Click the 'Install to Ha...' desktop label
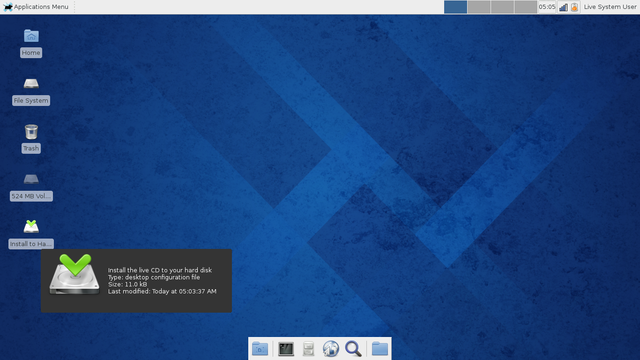This screenshot has width=640, height=360. tap(31, 244)
